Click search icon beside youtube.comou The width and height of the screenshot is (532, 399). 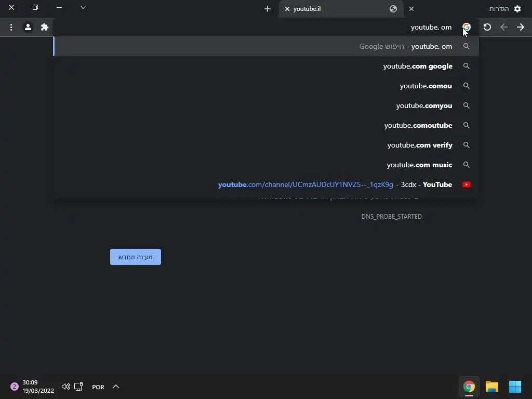click(x=467, y=86)
